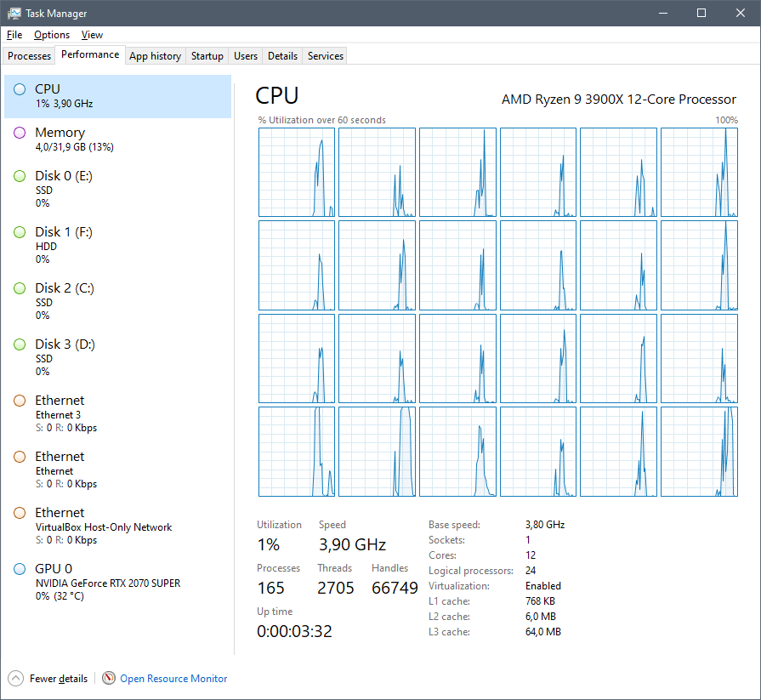Image resolution: width=761 pixels, height=700 pixels.
Task: Open Resource Monitor link
Action: pos(173,679)
